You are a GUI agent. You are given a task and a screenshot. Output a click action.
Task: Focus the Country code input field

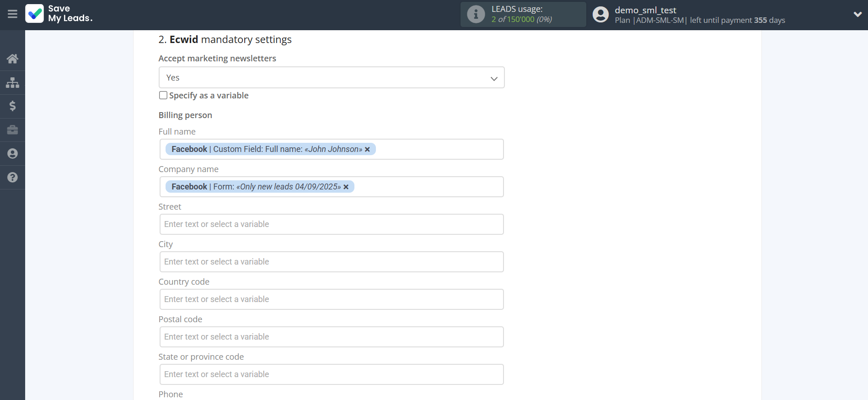click(331, 299)
